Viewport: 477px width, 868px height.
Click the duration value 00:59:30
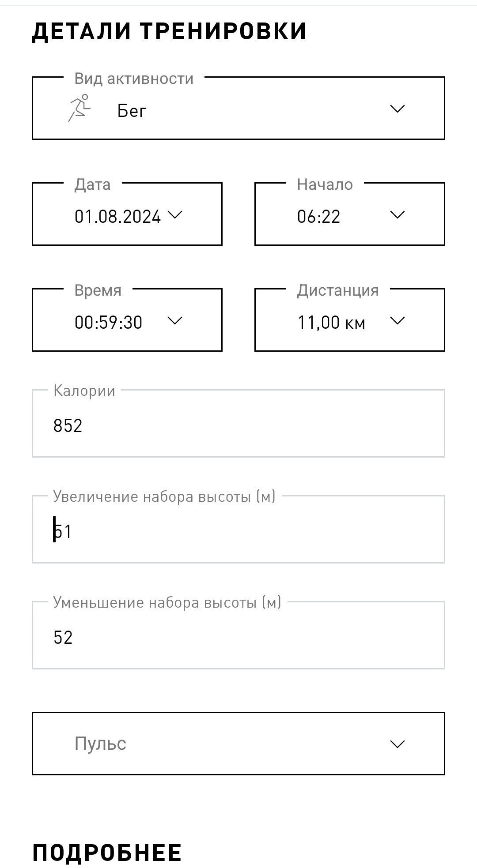[108, 323]
